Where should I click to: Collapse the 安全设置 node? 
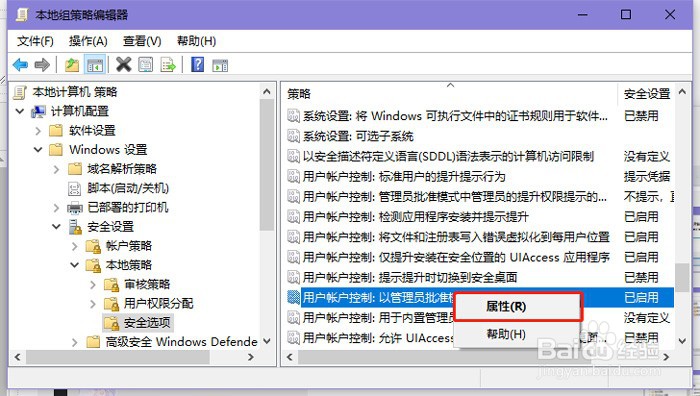click(x=56, y=227)
